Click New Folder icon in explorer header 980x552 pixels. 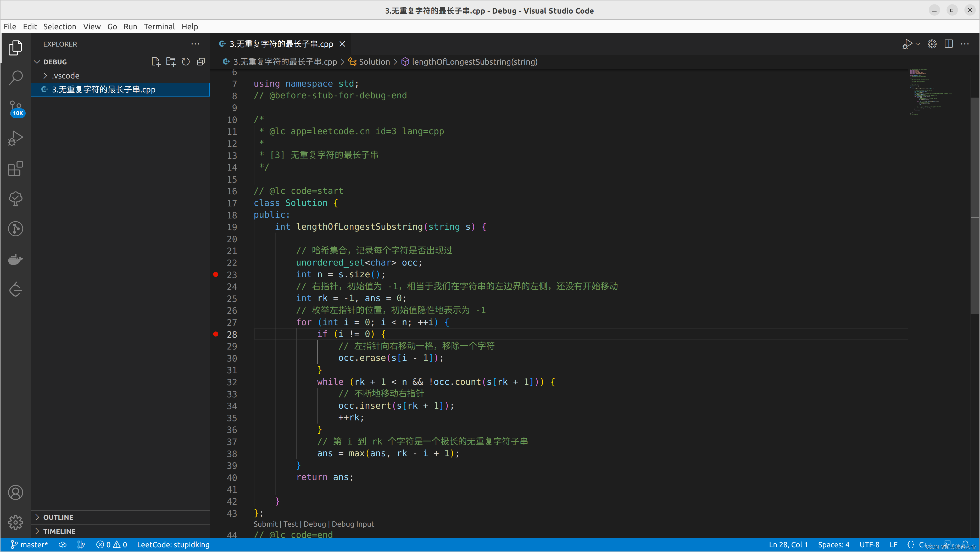coord(171,61)
